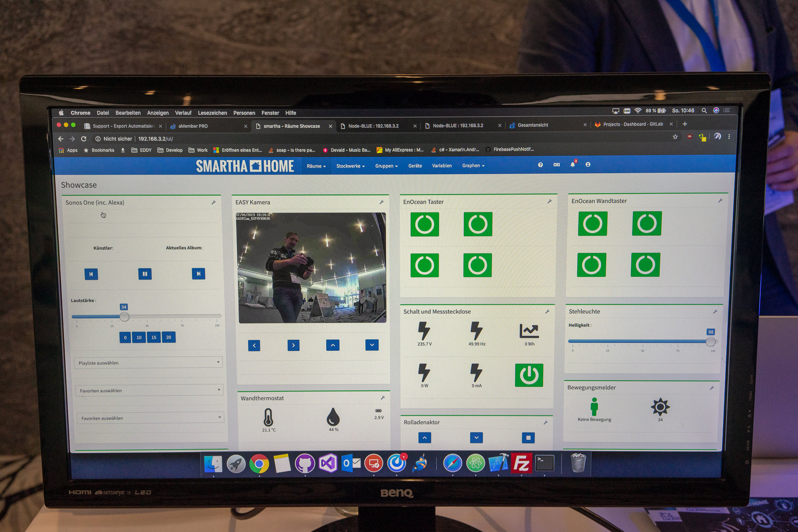798x532 pixels.
Task: Open EASY Kamera panel wrench settings
Action: [382, 202]
